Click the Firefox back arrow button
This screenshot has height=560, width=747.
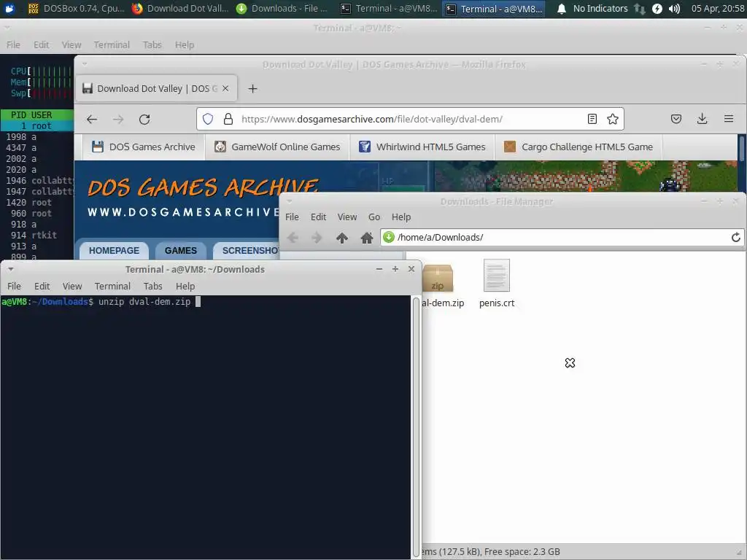coord(92,119)
